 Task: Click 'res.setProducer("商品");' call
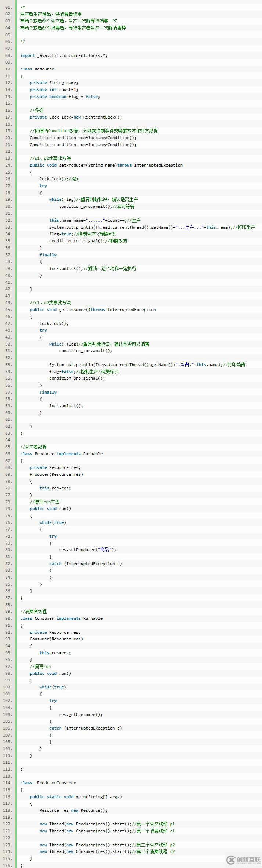click(x=87, y=550)
